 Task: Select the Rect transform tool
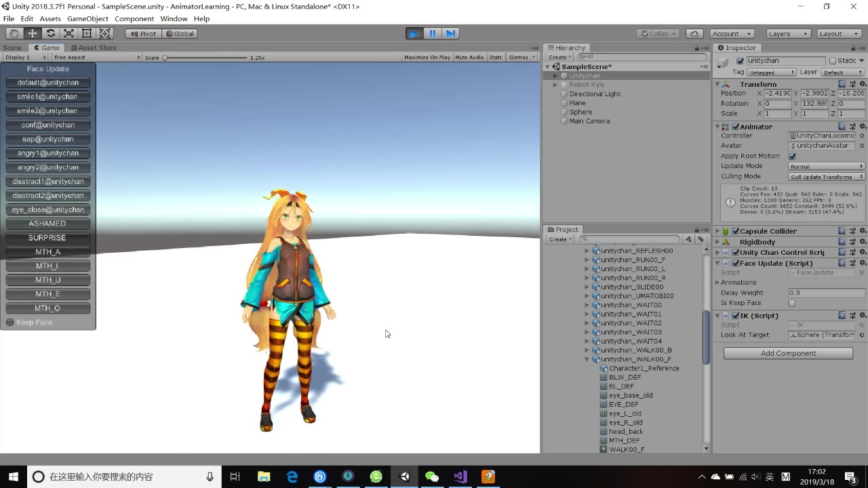(x=87, y=33)
